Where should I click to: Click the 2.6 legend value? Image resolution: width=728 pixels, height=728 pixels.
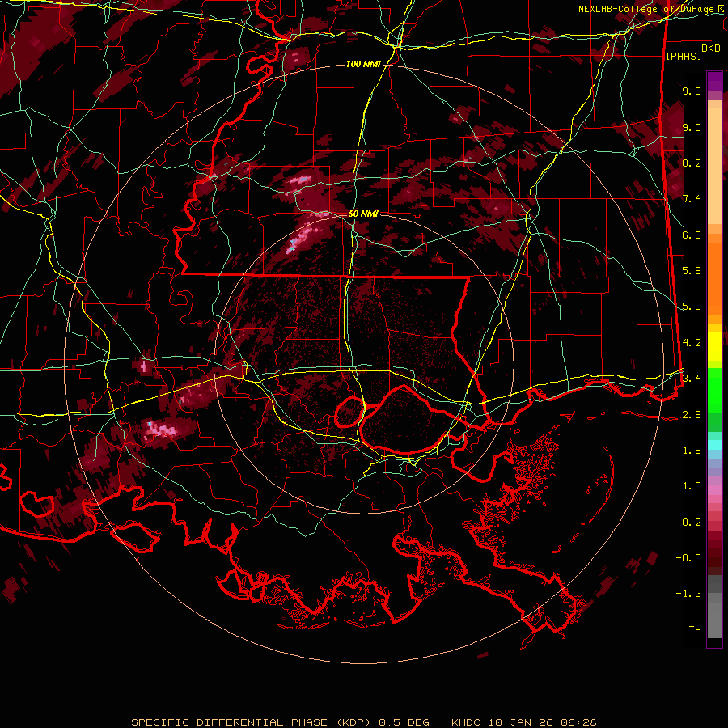point(692,414)
